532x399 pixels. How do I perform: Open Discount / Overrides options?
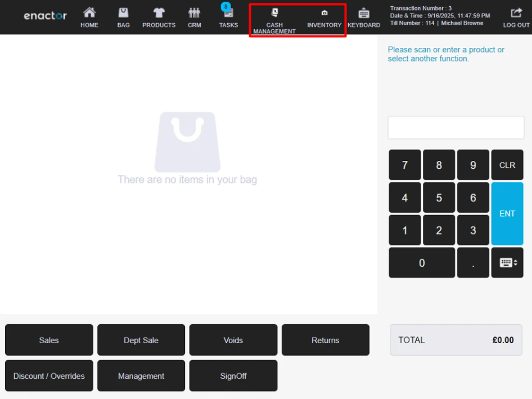[x=48, y=375]
